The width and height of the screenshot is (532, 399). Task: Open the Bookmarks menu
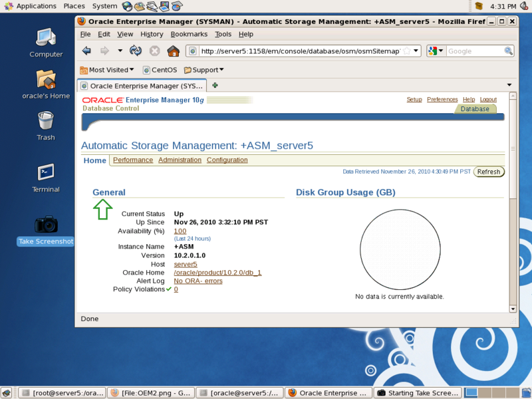pos(189,35)
